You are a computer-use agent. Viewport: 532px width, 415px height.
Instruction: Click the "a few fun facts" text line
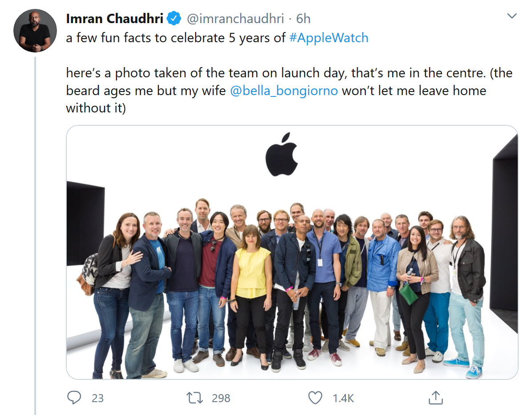click(x=176, y=38)
